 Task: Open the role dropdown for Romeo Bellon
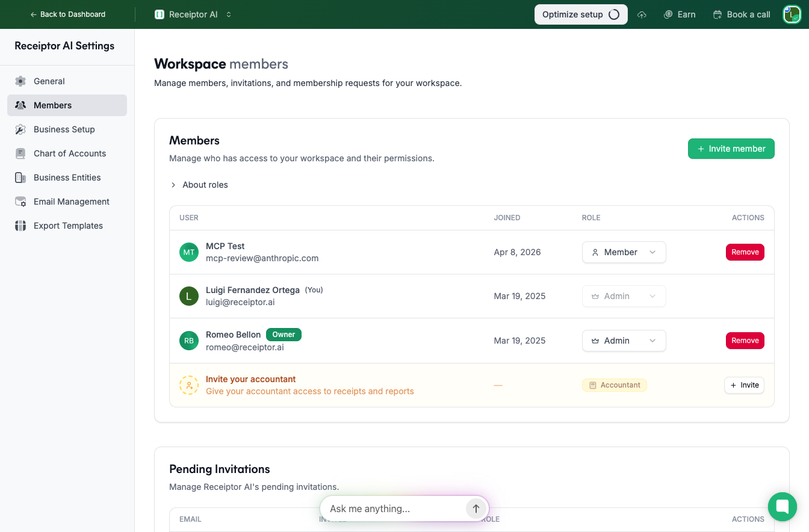(624, 341)
